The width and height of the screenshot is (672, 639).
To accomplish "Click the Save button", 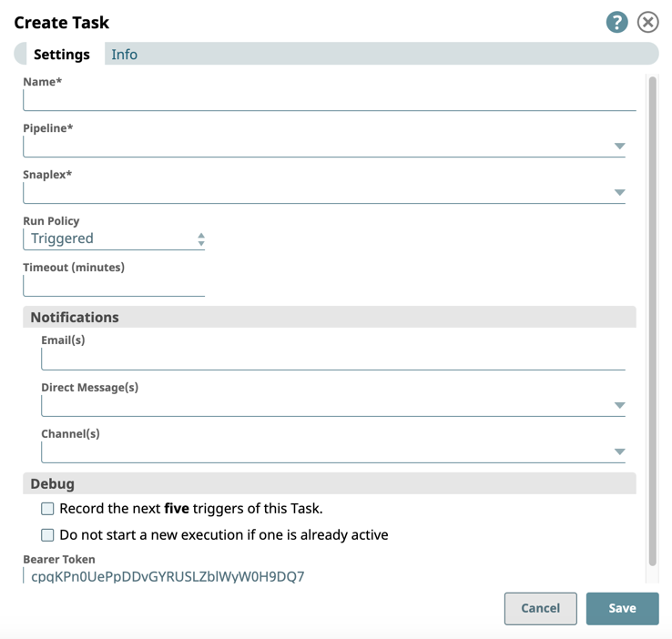I will pos(622,608).
